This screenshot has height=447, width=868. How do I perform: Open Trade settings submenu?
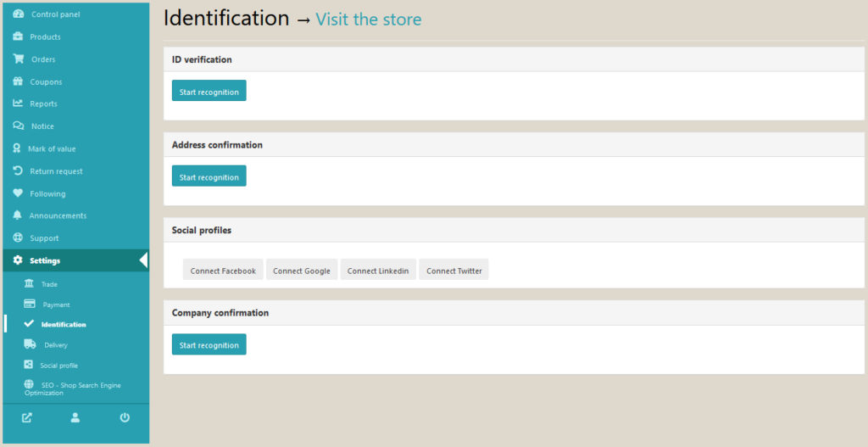[49, 284]
